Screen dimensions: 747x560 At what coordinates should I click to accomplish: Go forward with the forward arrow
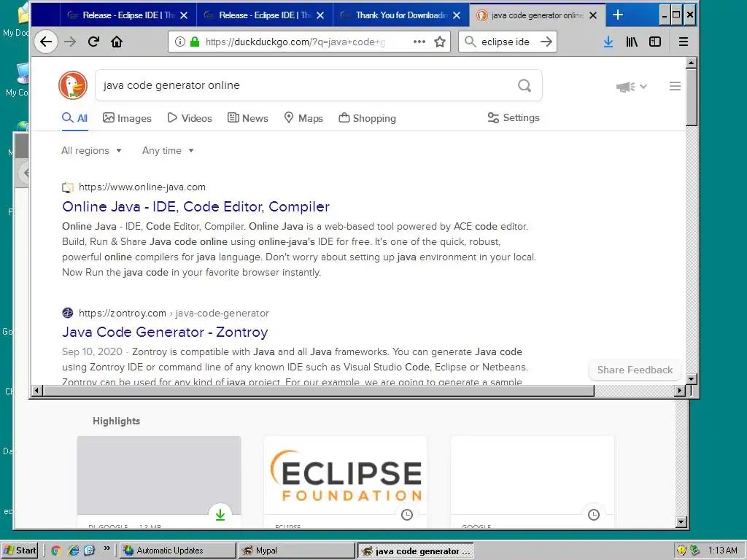point(70,42)
